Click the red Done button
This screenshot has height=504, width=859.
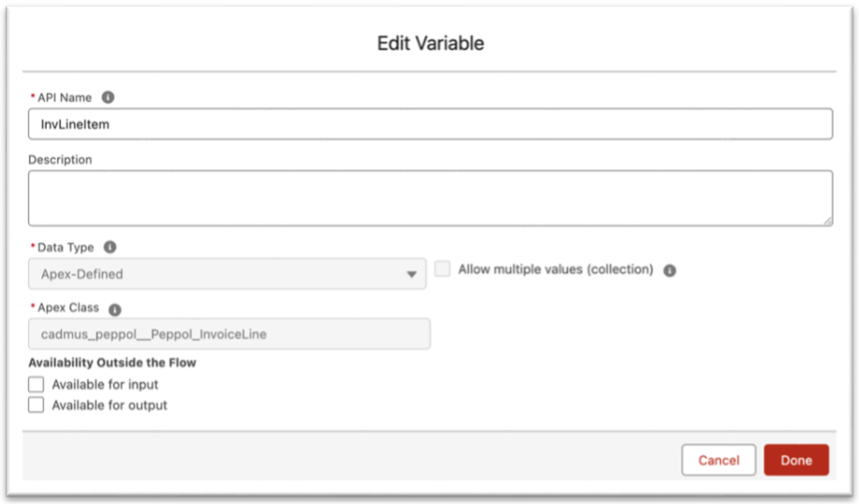[x=796, y=460]
